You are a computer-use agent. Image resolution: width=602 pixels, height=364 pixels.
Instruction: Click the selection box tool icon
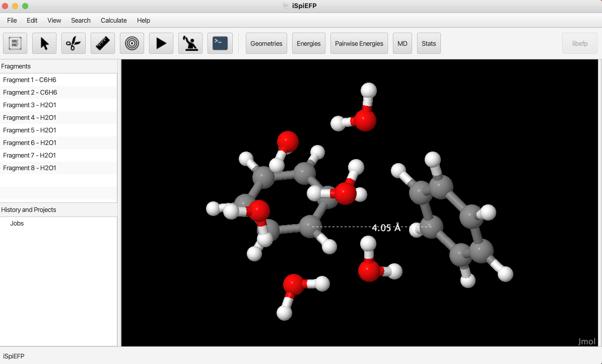[x=15, y=43]
